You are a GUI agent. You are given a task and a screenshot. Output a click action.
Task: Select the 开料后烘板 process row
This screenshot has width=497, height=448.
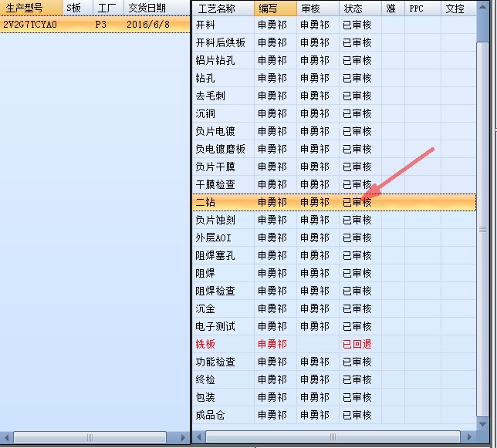tap(334, 42)
